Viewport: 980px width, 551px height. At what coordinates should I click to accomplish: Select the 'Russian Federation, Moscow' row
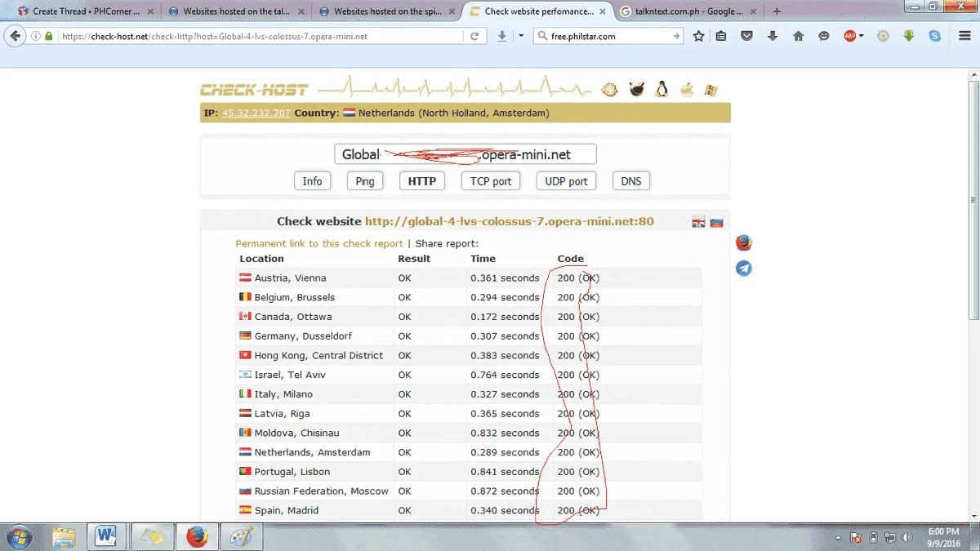(468, 491)
